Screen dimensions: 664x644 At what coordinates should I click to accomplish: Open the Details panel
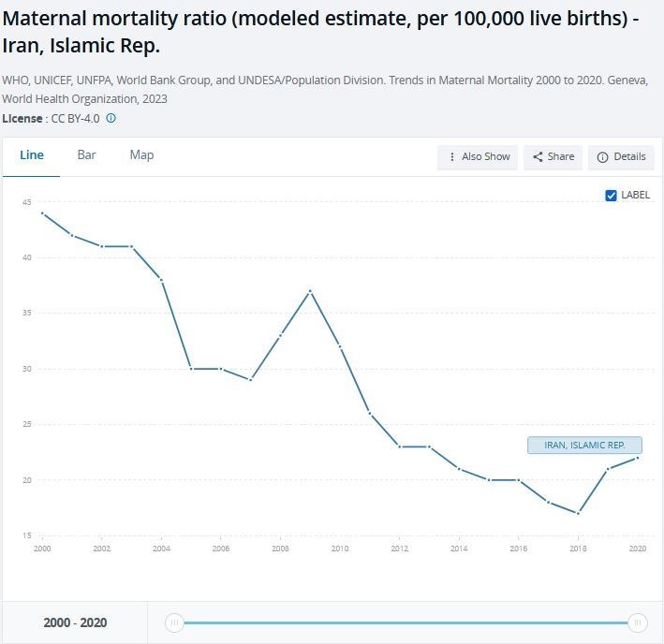pyautogui.click(x=622, y=157)
